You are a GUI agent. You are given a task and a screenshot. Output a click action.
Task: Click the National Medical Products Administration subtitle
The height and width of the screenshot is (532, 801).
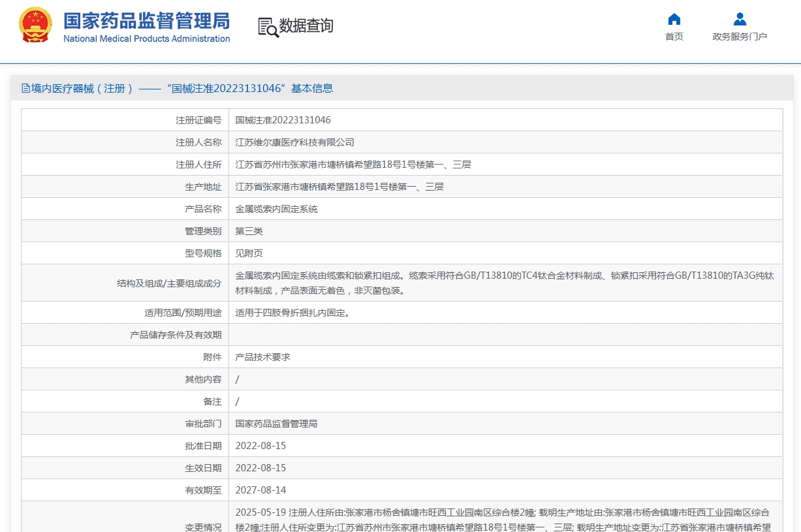[147, 39]
